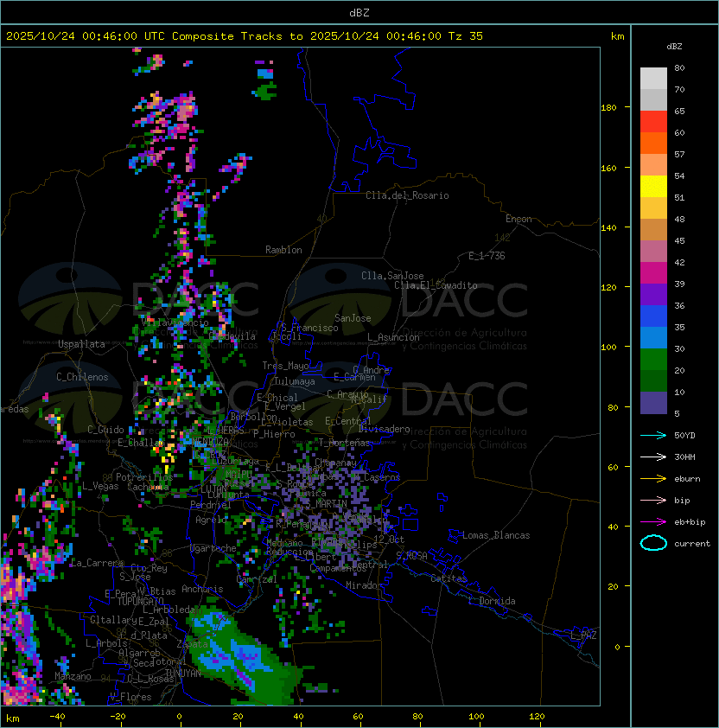Click the 'C_Chilenos' place label
The width and height of the screenshot is (719, 728).
(x=82, y=377)
